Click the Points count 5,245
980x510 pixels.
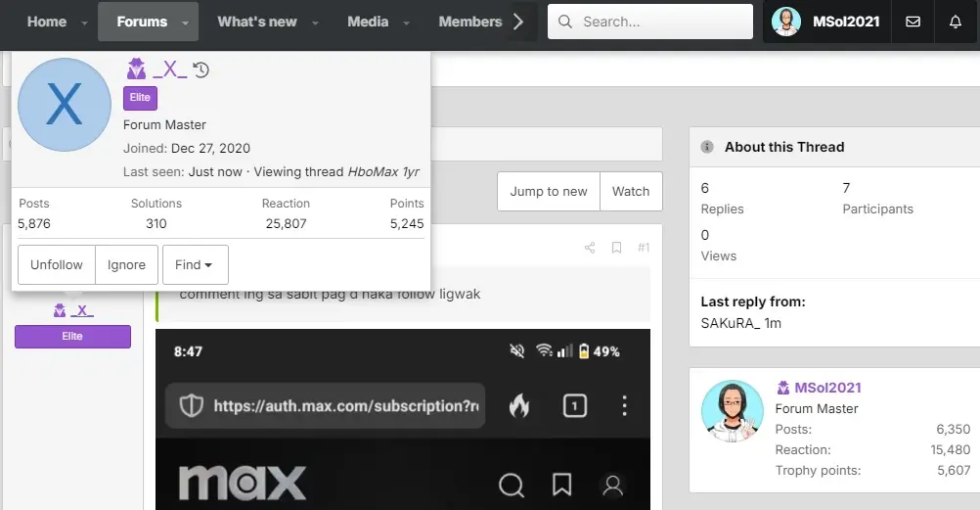coord(407,224)
